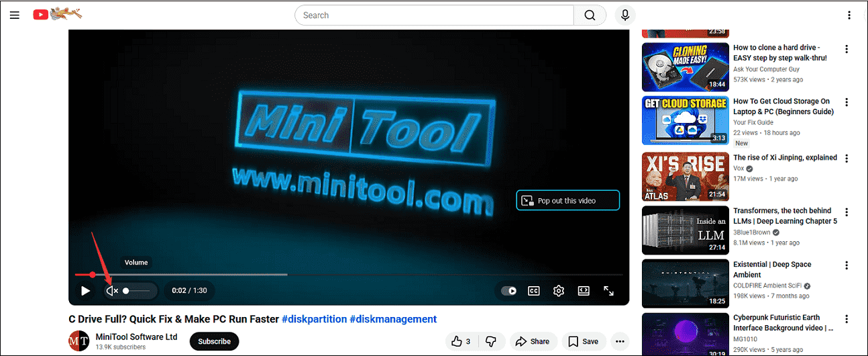
Task: Open more actions ellipsis beside Save
Action: pos(620,341)
